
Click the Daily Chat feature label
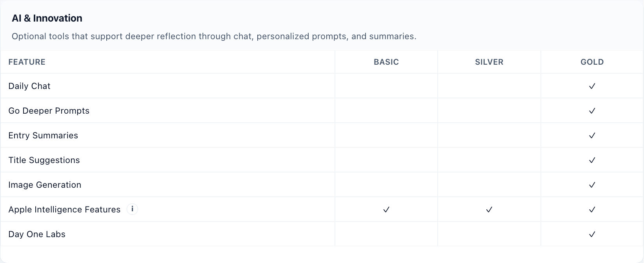pos(29,86)
